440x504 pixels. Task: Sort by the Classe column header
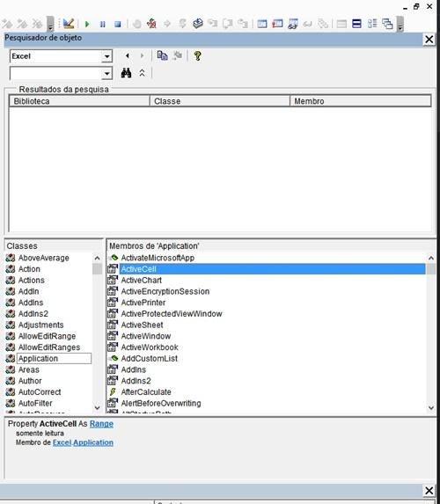pos(220,101)
